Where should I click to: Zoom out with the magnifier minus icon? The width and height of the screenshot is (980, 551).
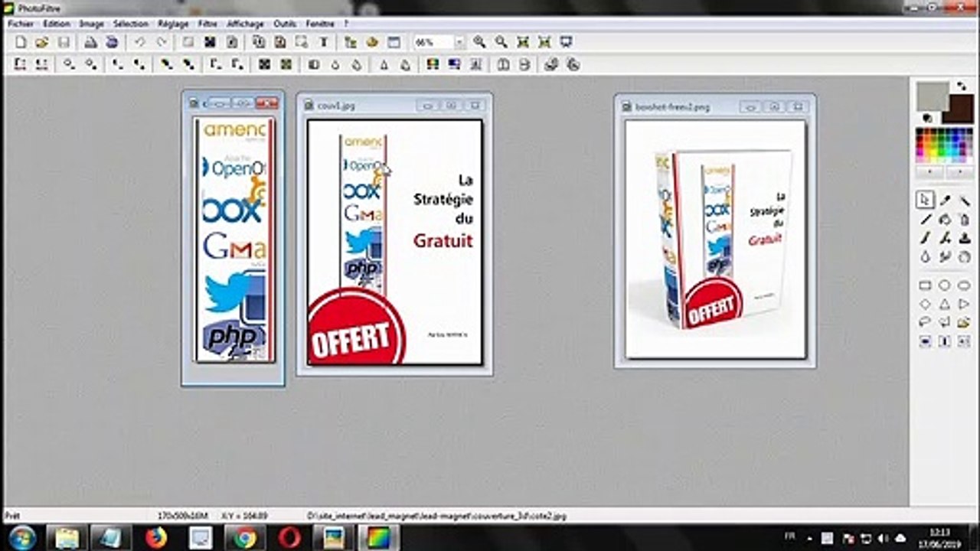click(x=501, y=42)
